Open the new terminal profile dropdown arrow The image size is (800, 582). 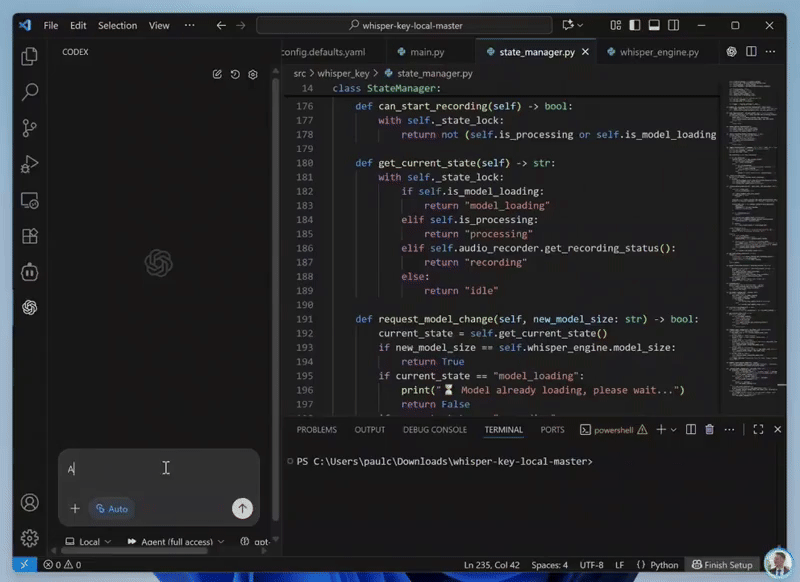tap(675, 429)
